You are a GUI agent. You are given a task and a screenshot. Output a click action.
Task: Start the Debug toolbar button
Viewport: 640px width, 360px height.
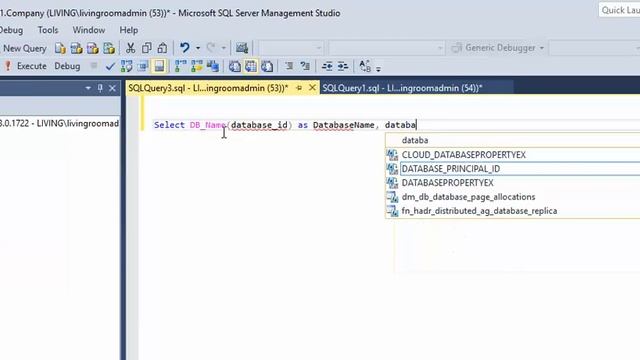click(x=67, y=66)
